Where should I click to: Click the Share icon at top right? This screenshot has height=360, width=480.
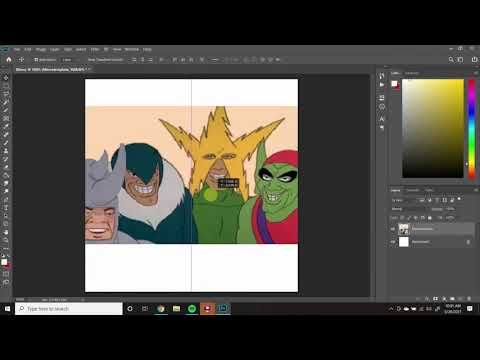(474, 60)
